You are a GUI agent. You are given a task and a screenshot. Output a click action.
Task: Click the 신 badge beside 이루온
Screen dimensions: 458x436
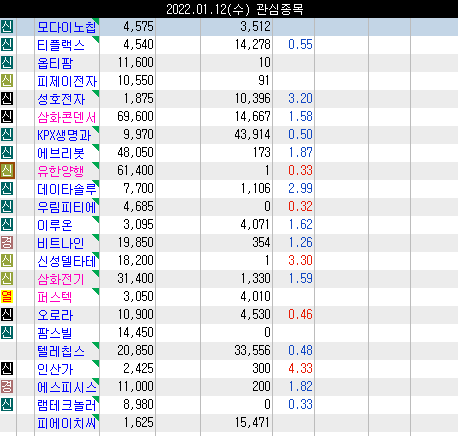click(7, 225)
